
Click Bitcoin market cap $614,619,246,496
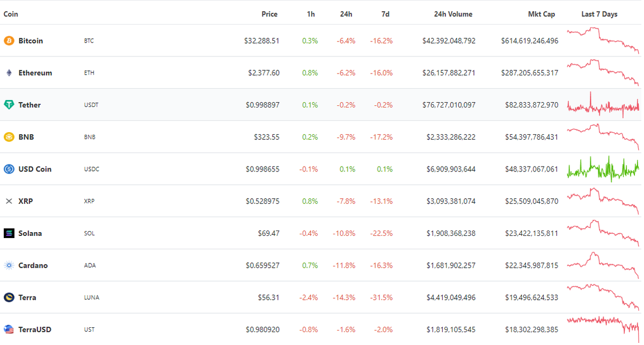[x=530, y=41]
